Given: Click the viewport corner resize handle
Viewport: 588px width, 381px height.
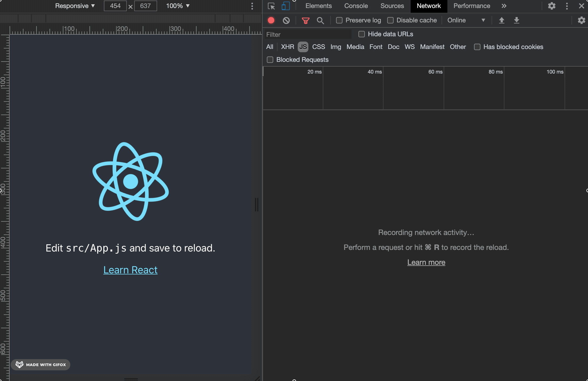Looking at the screenshot, I should click(x=257, y=378).
